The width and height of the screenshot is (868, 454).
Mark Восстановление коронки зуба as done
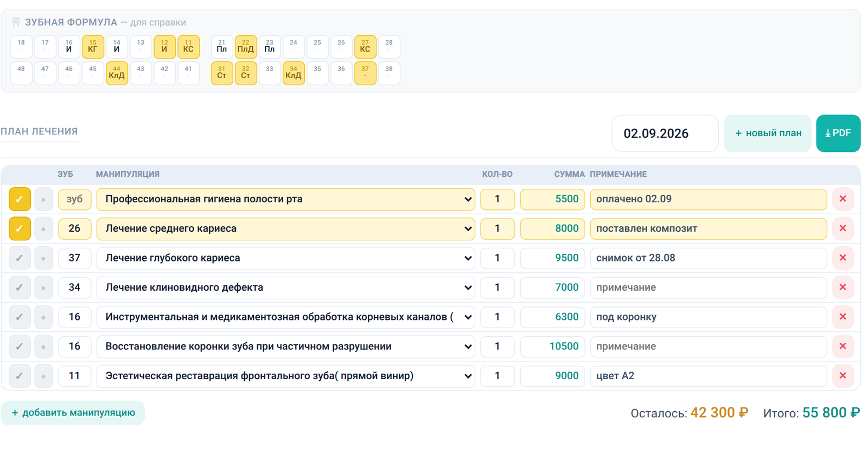20,346
